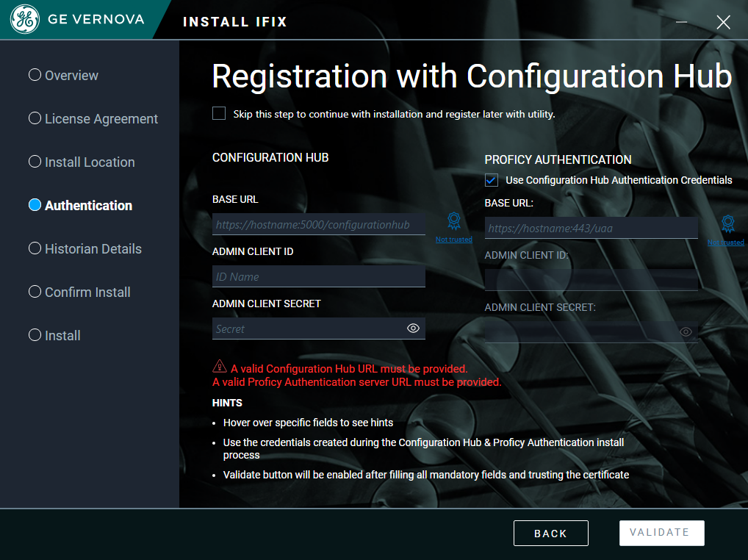Click the INSTALL IFIX title text
This screenshot has width=748, height=560.
click(x=235, y=22)
